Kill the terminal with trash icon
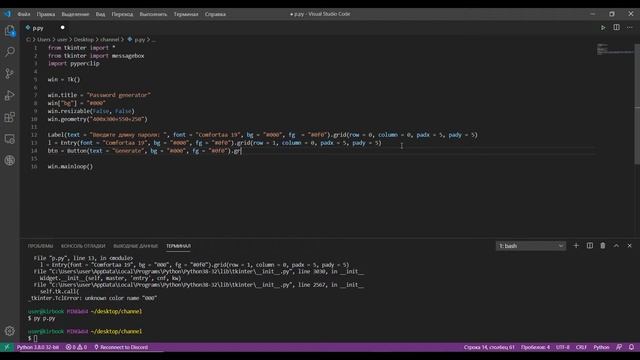 pyautogui.click(x=603, y=246)
